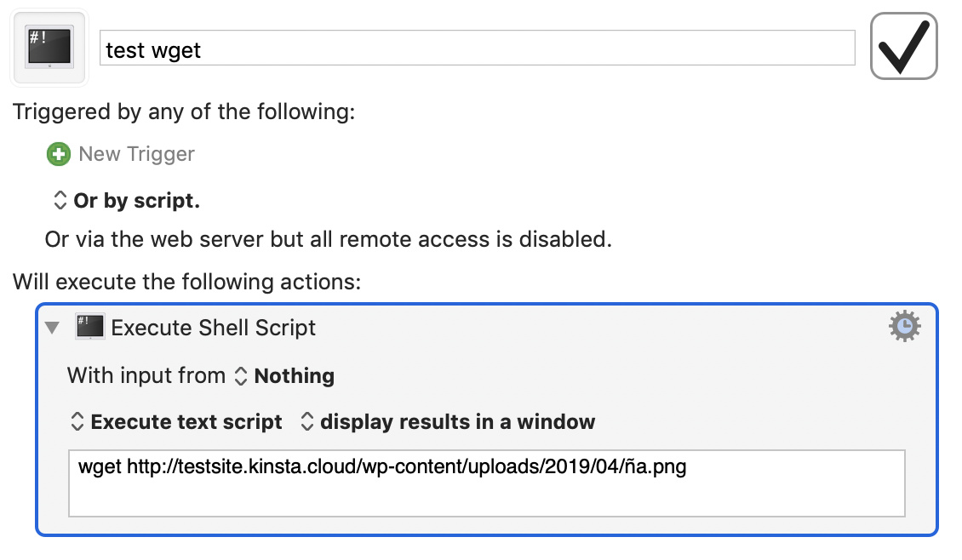The height and width of the screenshot is (560, 962).
Task: Click the With input from label
Action: [146, 375]
